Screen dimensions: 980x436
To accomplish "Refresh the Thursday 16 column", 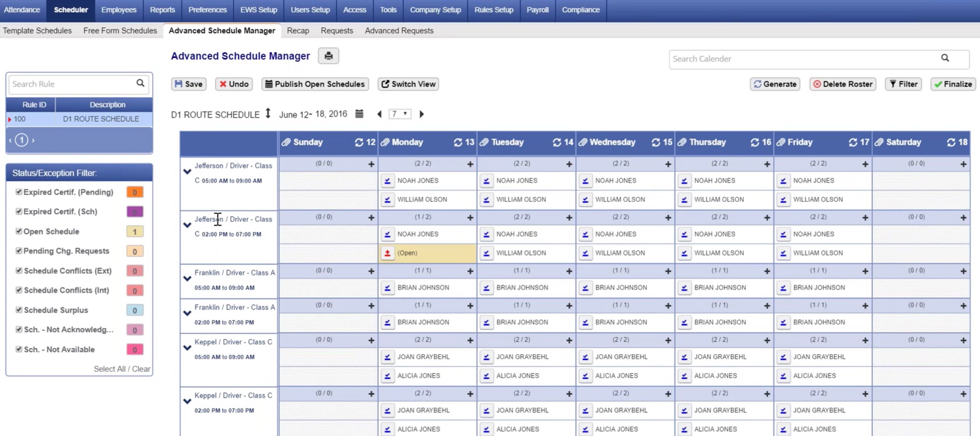I will click(x=755, y=142).
